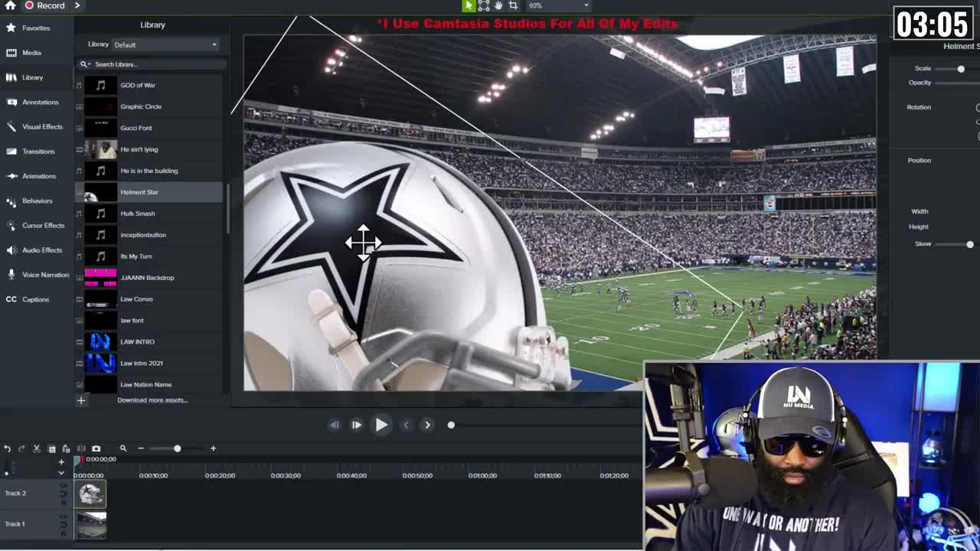Viewport: 980px width, 551px height.
Task: Switch to the Crop tool
Action: coord(514,5)
